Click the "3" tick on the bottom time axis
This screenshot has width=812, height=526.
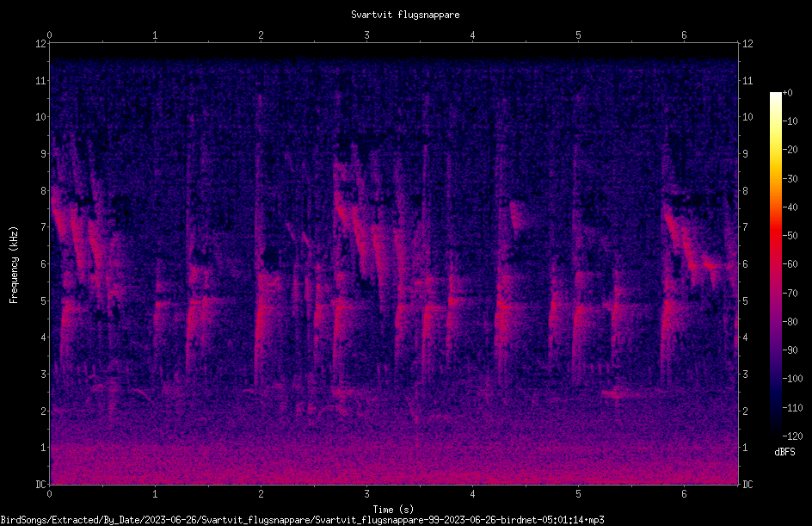[366, 494]
